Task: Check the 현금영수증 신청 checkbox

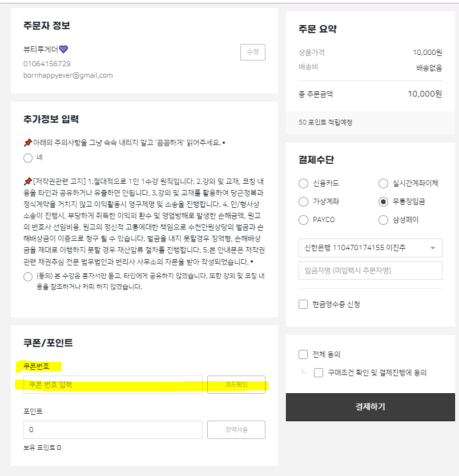Action: pos(303,304)
